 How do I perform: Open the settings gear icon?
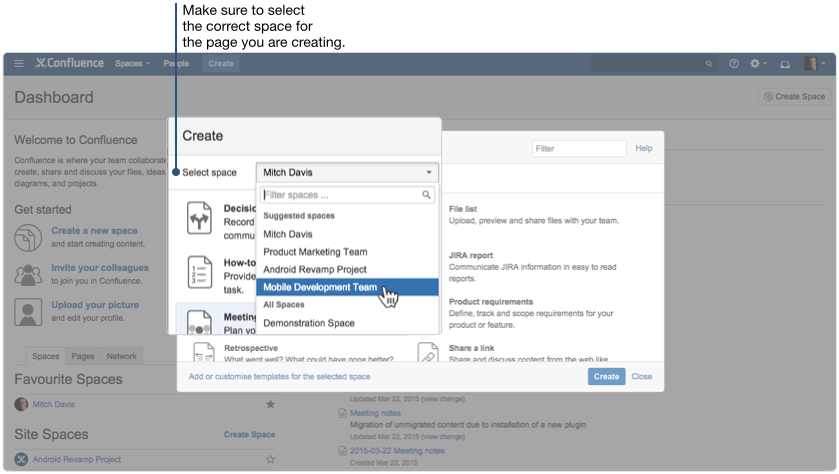[754, 64]
